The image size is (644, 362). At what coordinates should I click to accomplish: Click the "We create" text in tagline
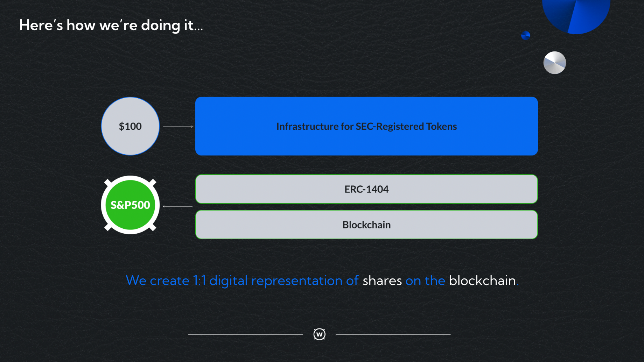point(157,281)
